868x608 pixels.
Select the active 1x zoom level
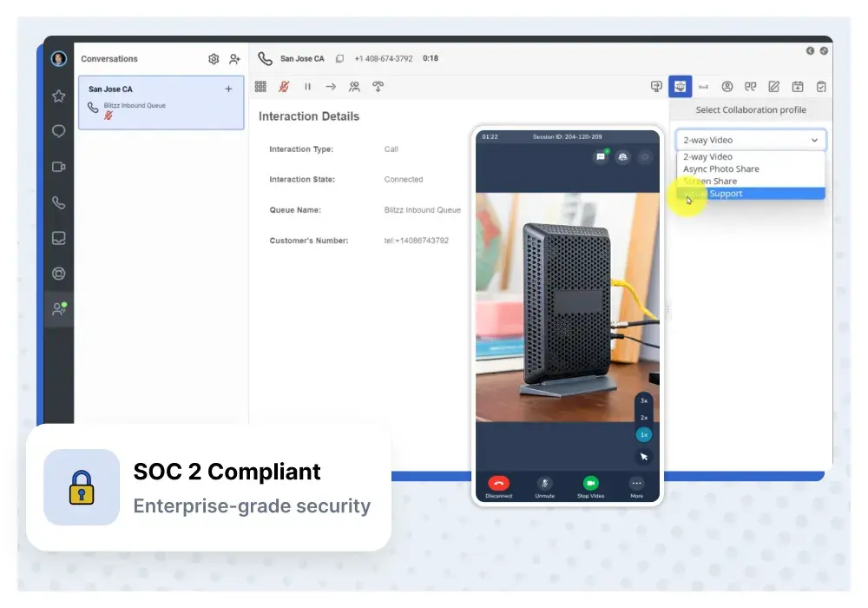pos(644,434)
